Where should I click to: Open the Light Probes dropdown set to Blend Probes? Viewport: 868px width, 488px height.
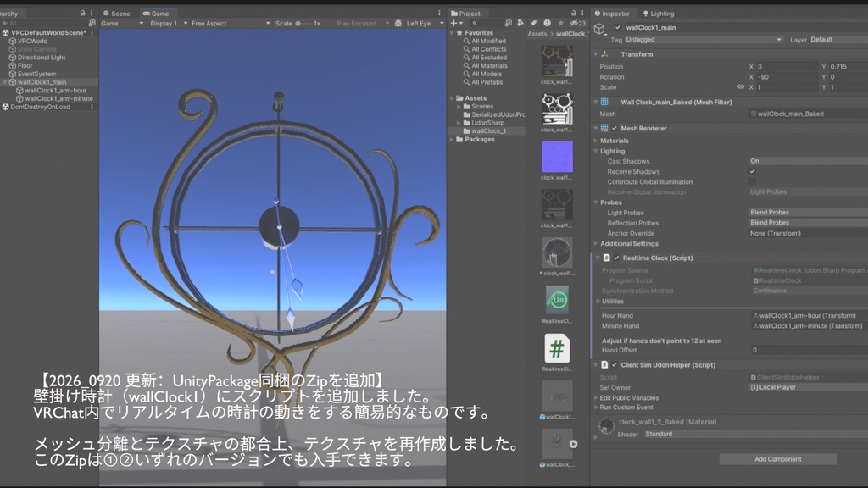click(x=808, y=213)
